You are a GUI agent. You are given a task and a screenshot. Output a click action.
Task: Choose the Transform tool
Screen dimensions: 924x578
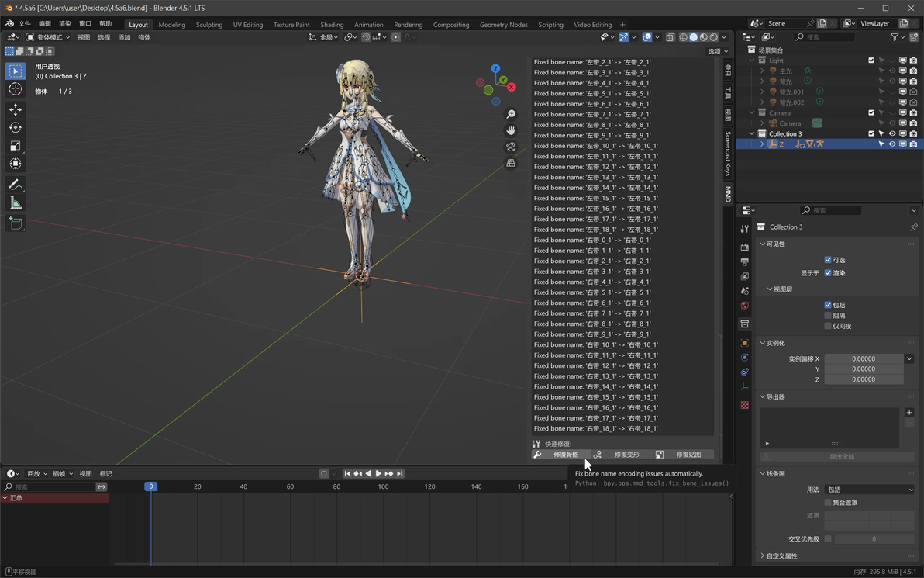pyautogui.click(x=16, y=164)
